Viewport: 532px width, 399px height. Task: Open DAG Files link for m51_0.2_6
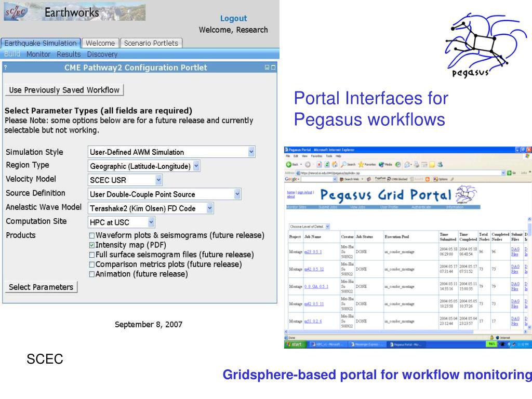(515, 321)
